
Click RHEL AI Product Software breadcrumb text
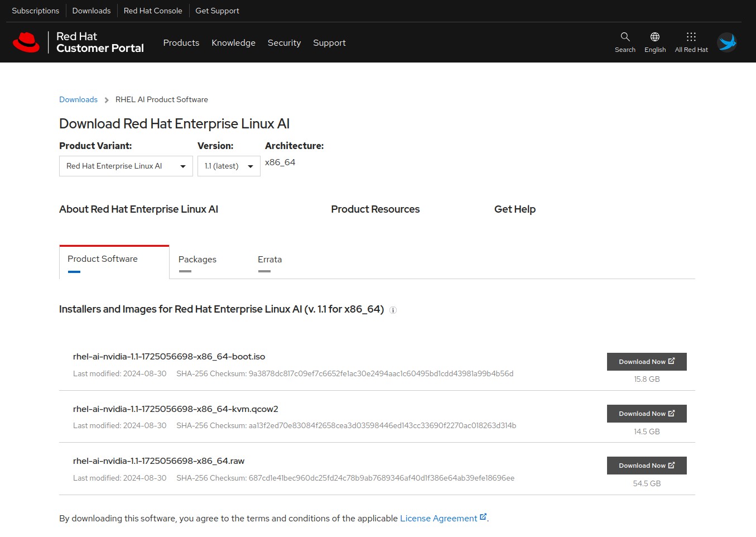(x=162, y=99)
